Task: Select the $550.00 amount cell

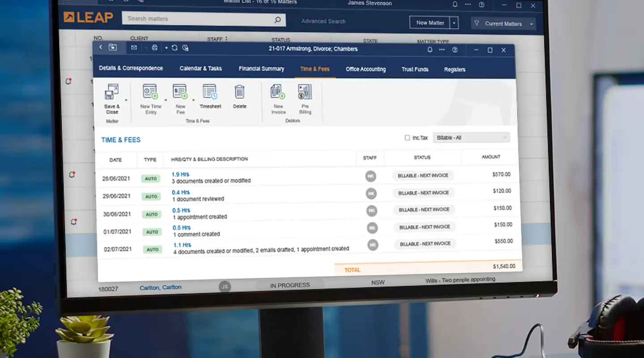Action: (504, 241)
